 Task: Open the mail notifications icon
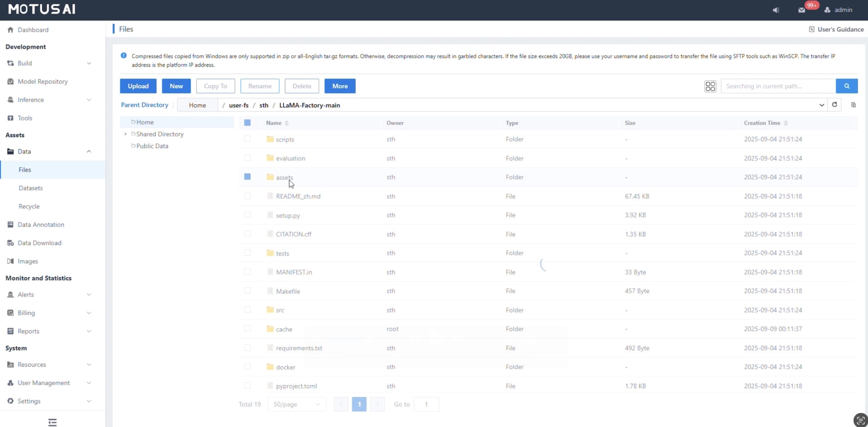coord(802,10)
